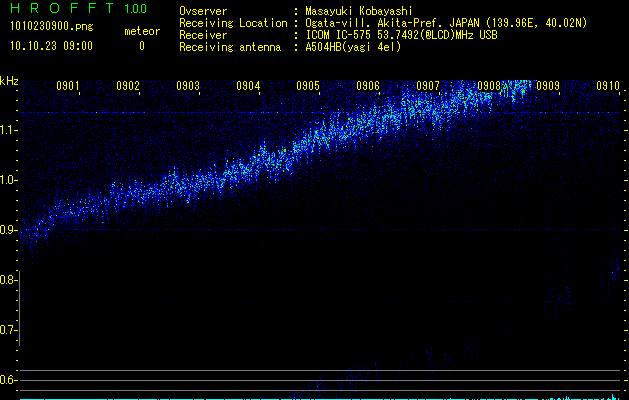Viewport: 629px width, 400px height.
Task: Click the 0909 time marker
Action: [548, 86]
